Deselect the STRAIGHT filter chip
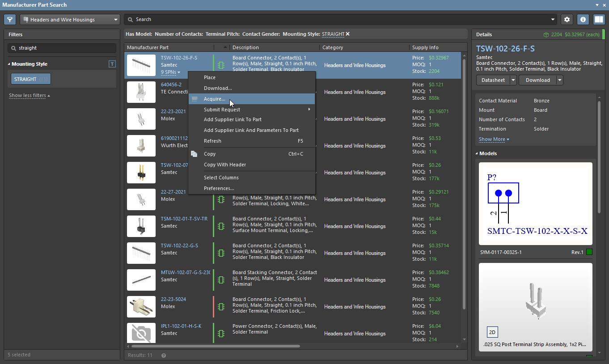This screenshot has height=364, width=609. tap(31, 79)
